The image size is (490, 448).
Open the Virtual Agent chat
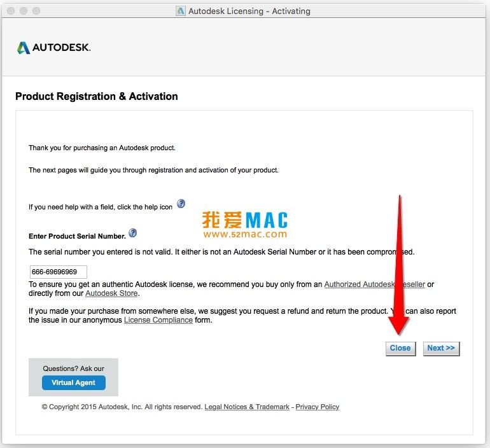pyautogui.click(x=73, y=382)
